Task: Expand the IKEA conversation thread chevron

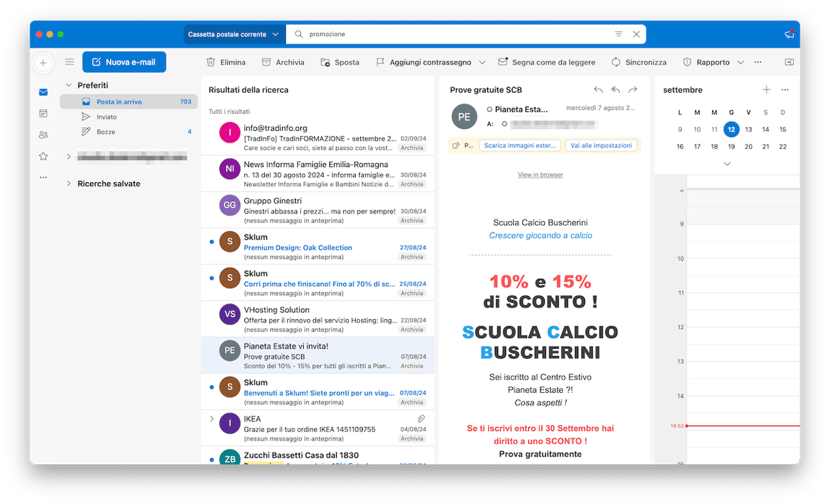Action: 212,419
